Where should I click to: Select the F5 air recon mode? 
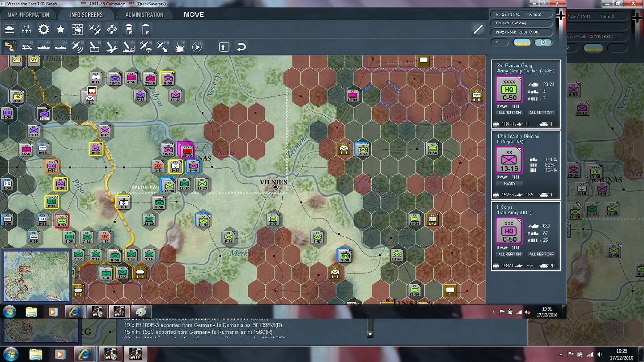[77, 46]
